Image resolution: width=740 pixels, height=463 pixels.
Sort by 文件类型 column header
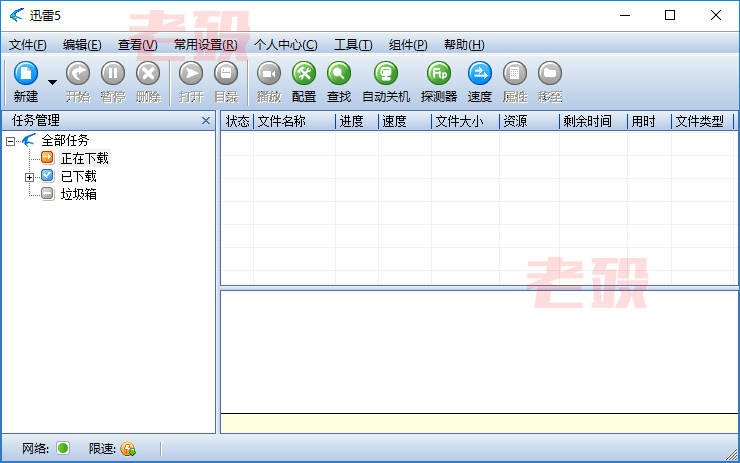[x=702, y=121]
